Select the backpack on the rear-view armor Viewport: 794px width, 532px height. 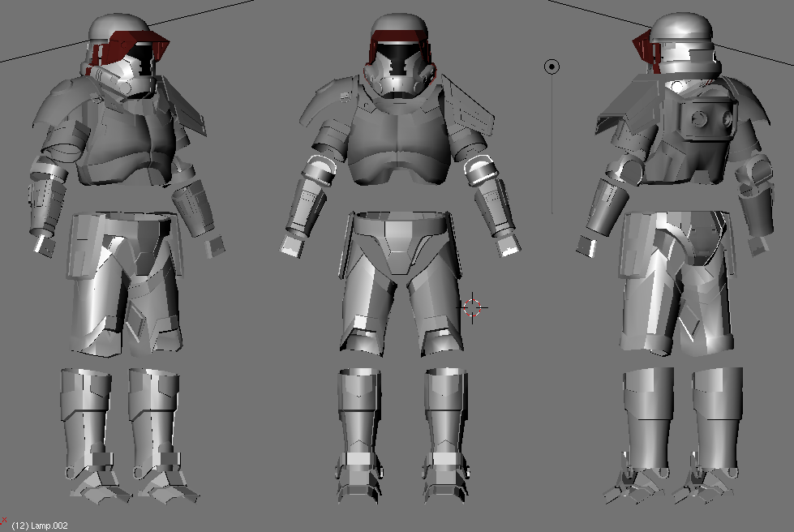click(707, 119)
